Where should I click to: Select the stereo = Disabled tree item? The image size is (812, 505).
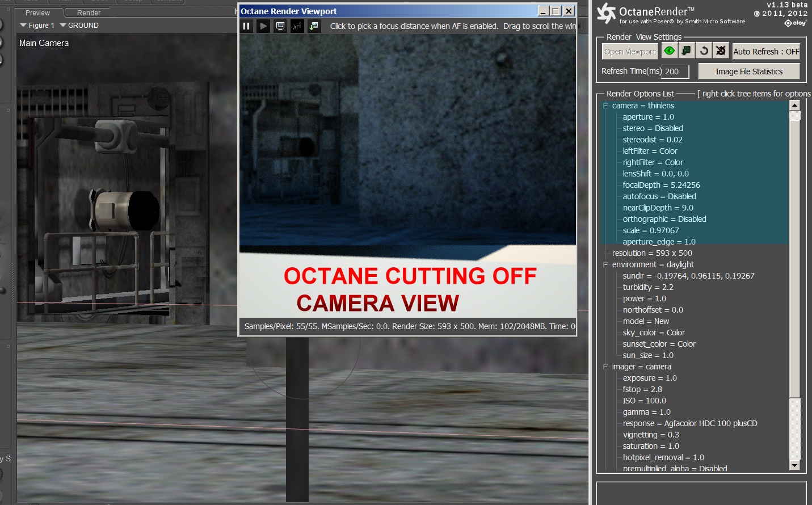(653, 128)
